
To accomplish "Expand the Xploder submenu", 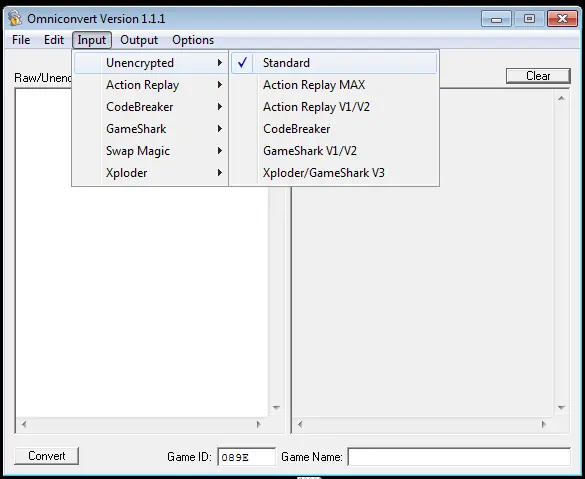I will [151, 173].
